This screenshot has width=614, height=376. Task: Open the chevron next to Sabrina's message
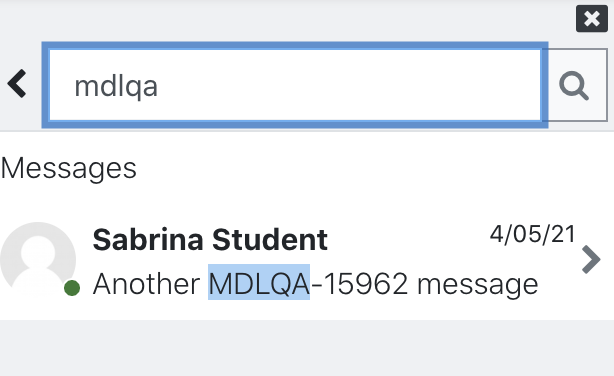591,259
